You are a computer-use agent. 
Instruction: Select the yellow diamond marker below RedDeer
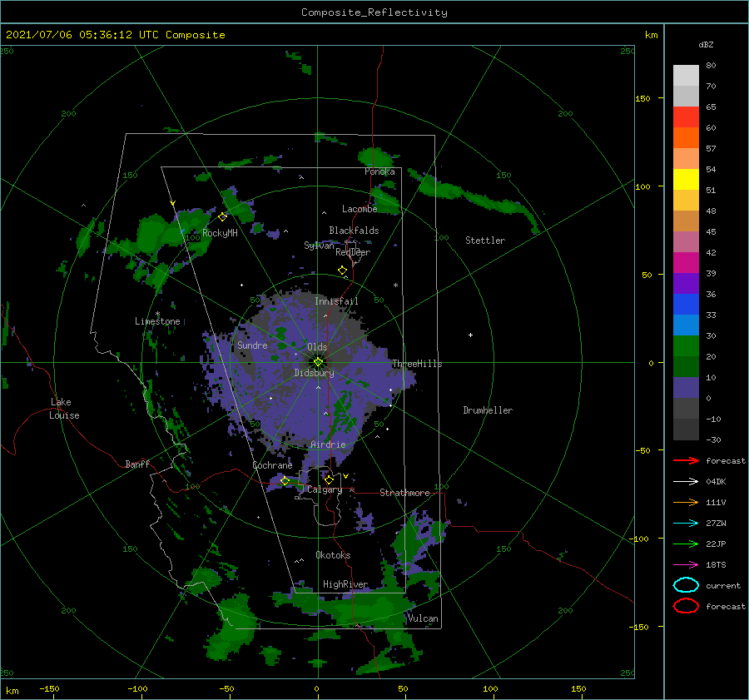(343, 271)
